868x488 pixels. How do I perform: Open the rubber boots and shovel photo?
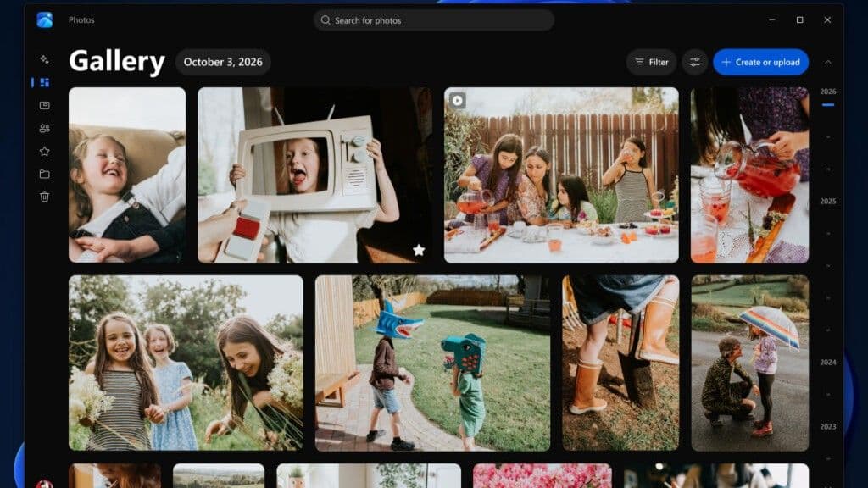(x=620, y=363)
